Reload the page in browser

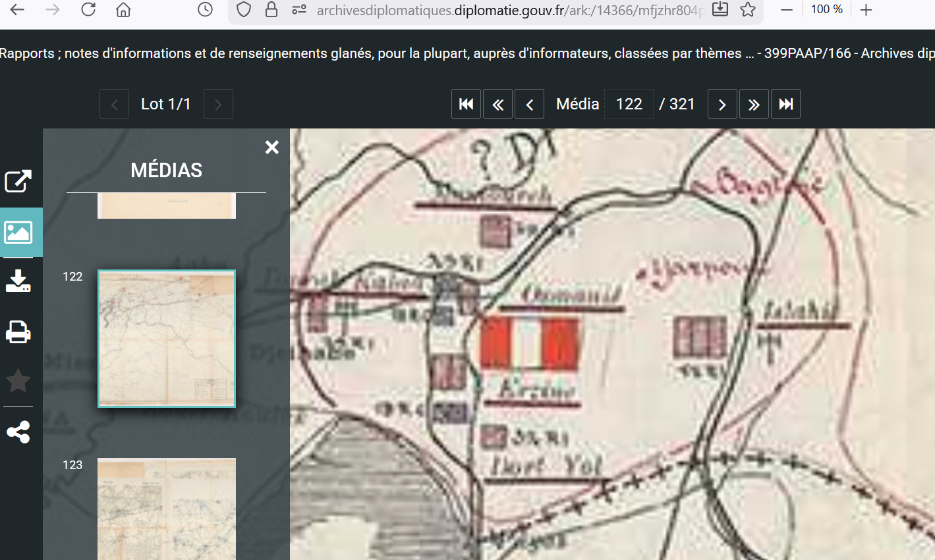(88, 10)
